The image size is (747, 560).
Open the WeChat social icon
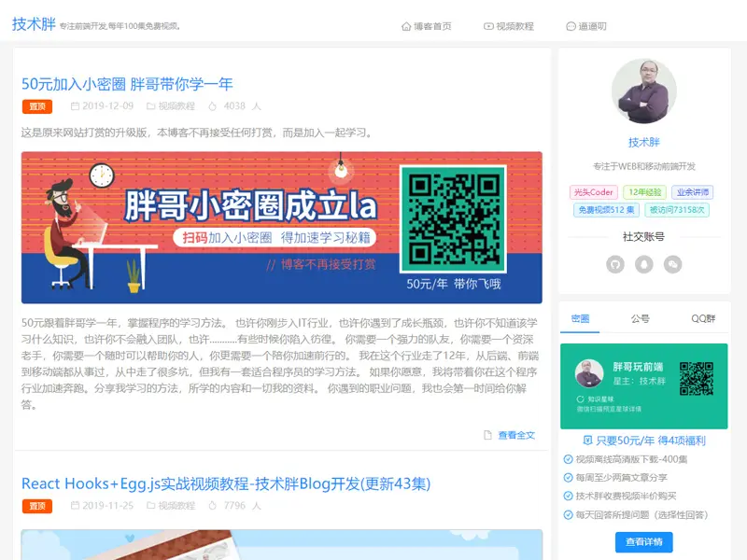672,264
